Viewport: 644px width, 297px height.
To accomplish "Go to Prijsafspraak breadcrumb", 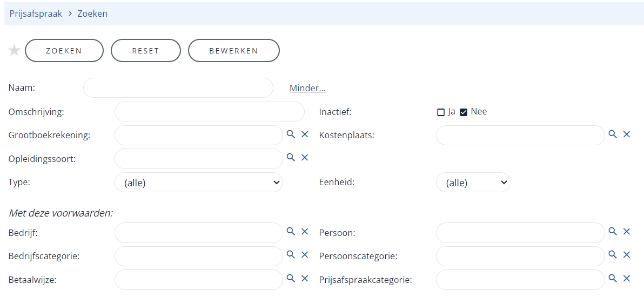I will (36, 13).
